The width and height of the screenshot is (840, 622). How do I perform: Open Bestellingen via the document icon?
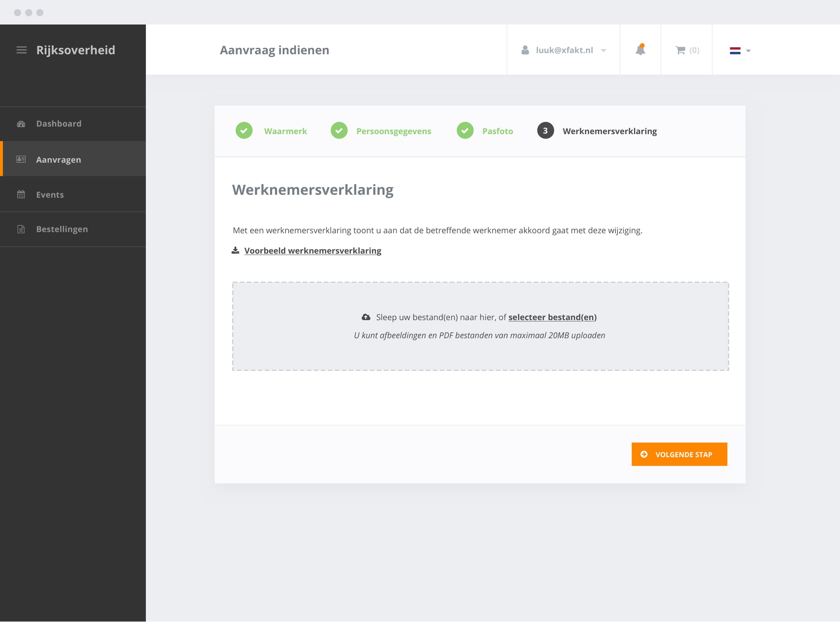pyautogui.click(x=21, y=228)
